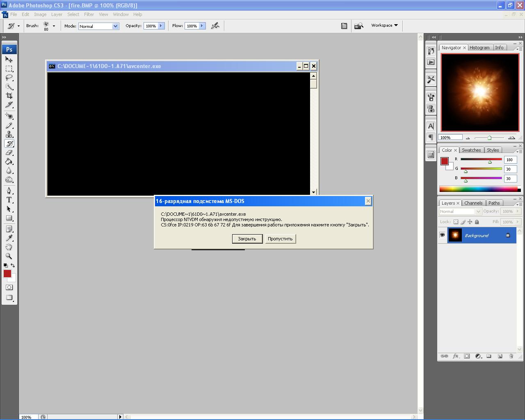Click the red channel value field
Screen dimensions: 525x420
[510, 160]
